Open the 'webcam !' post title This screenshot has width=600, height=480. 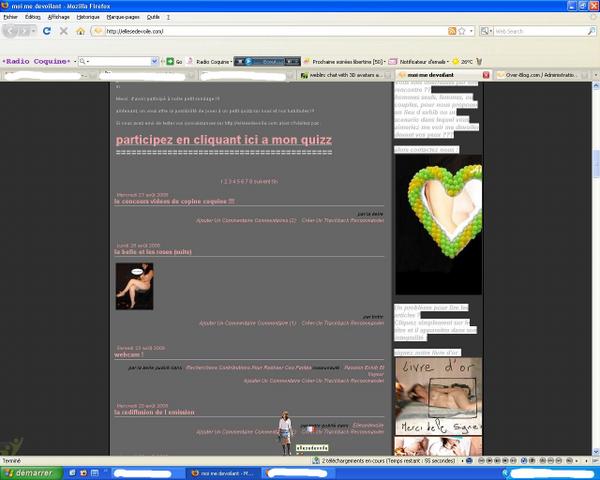click(x=129, y=355)
